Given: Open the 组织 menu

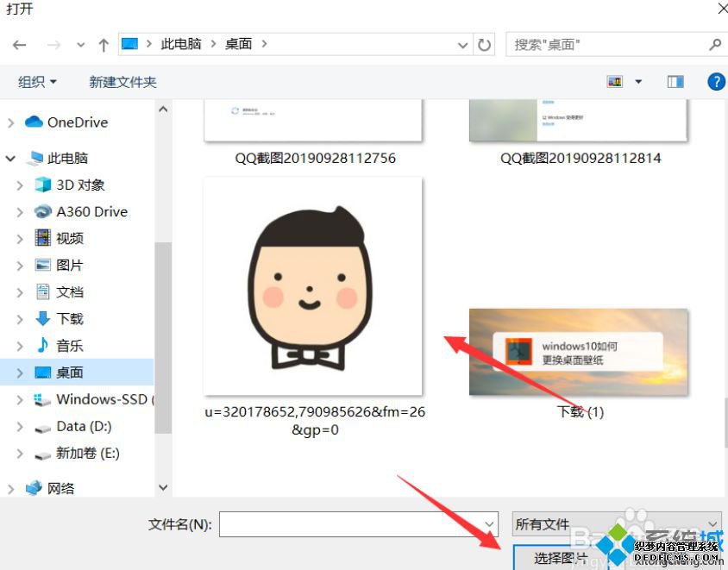Looking at the screenshot, I should click(x=37, y=82).
